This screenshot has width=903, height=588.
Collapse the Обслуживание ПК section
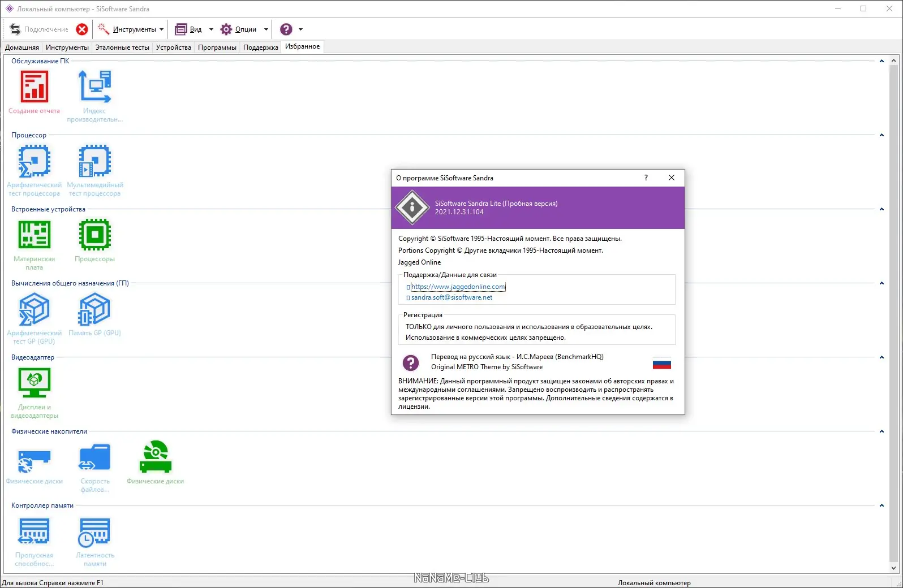click(x=881, y=61)
